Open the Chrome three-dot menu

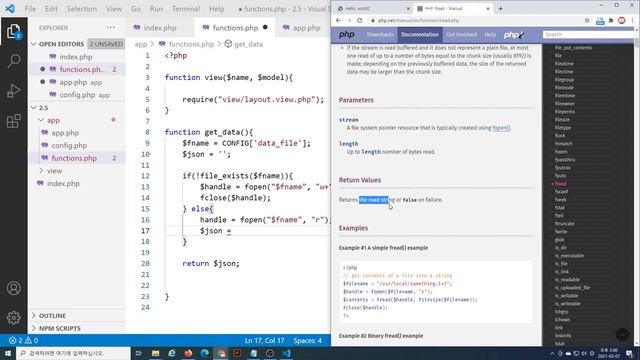(x=633, y=20)
